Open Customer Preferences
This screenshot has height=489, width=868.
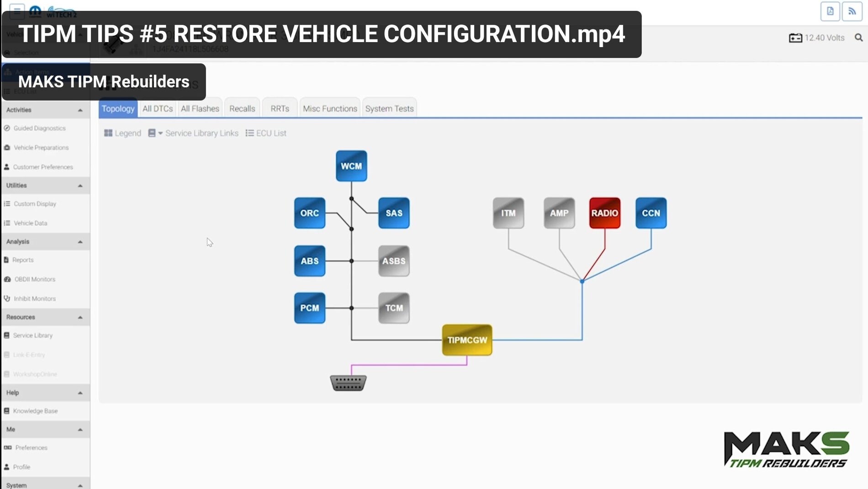point(43,167)
